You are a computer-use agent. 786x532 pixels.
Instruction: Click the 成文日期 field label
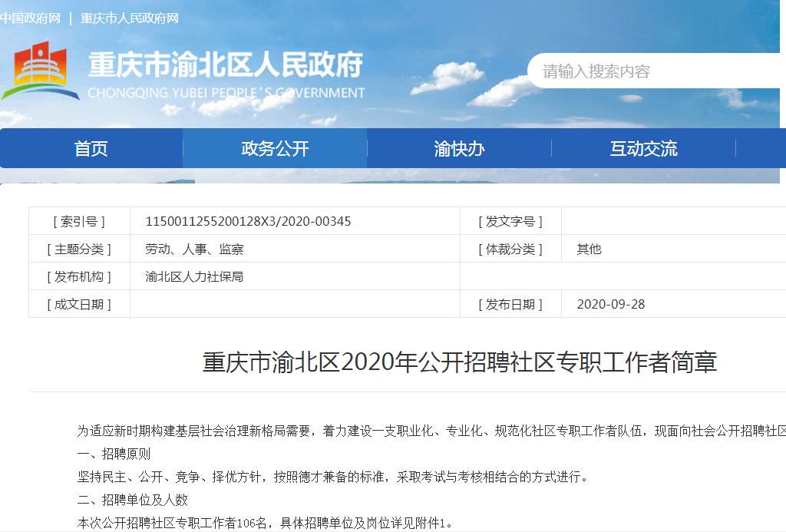(x=79, y=304)
